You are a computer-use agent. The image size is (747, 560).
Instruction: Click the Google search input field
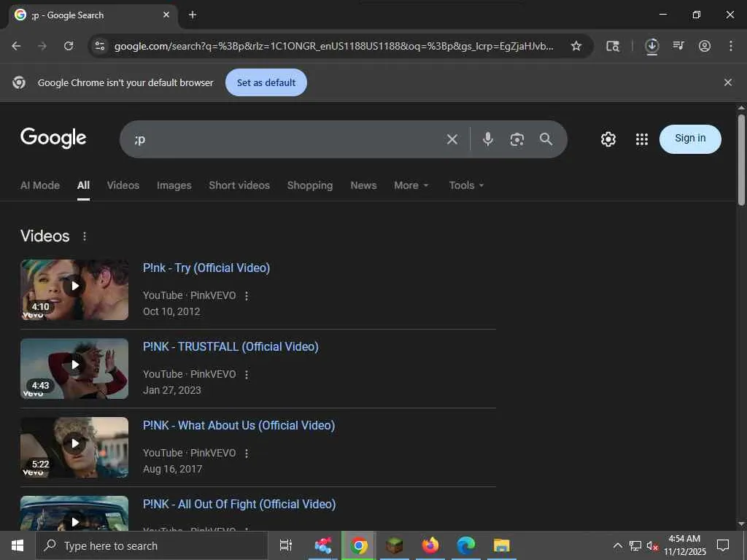[286, 139]
